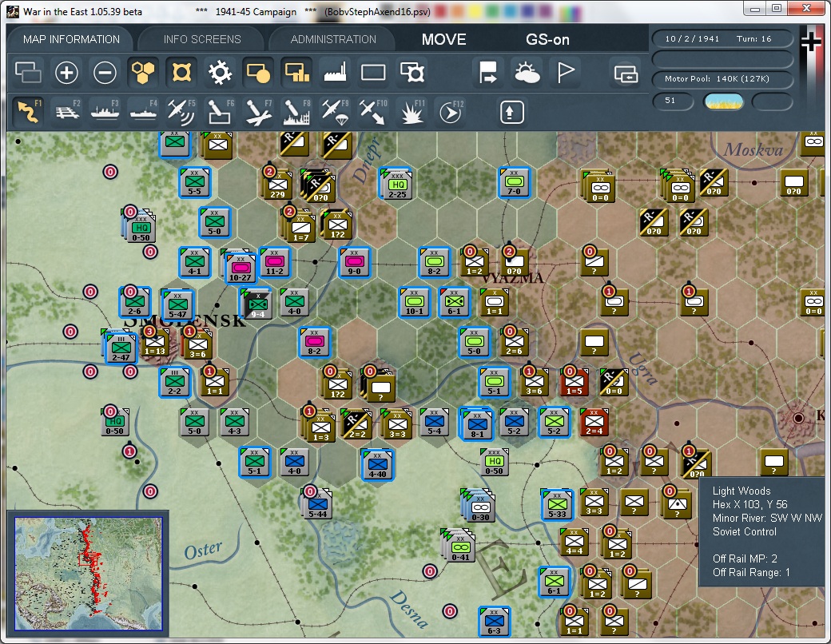Click the window-return icon at toolbar end
This screenshot has width=831, height=644.
[x=626, y=74]
